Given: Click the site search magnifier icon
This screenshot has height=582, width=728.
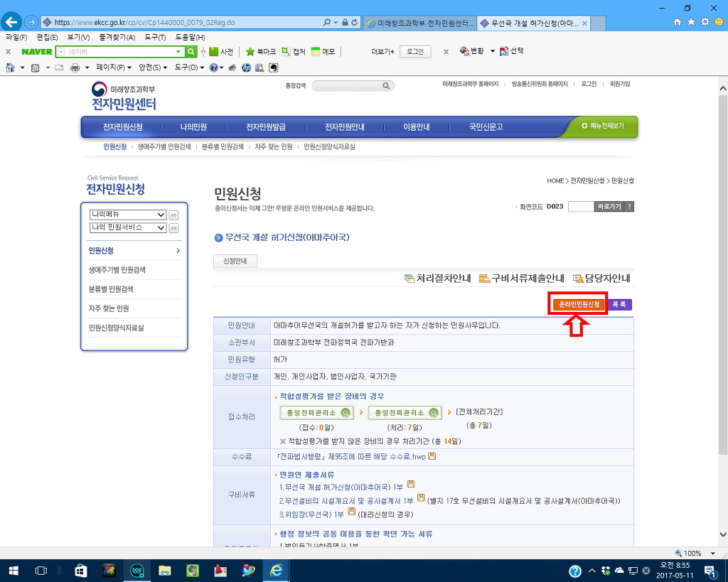Looking at the screenshot, I should click(x=386, y=86).
